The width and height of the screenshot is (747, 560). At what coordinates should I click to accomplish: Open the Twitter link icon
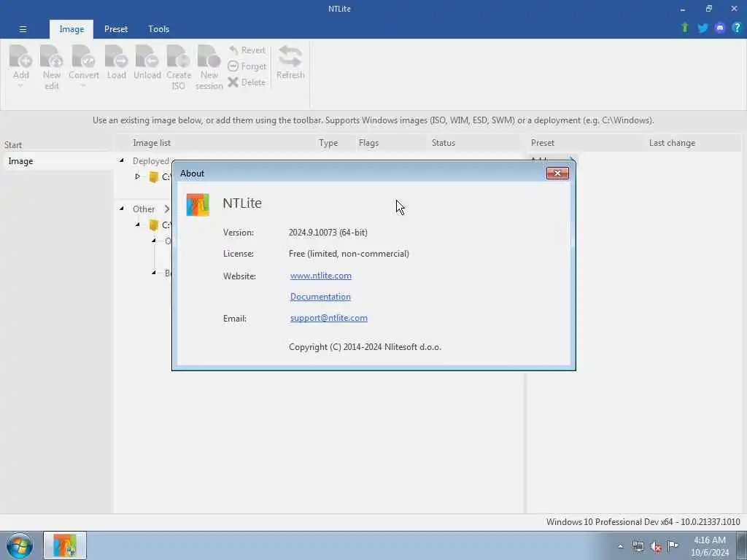(x=703, y=28)
